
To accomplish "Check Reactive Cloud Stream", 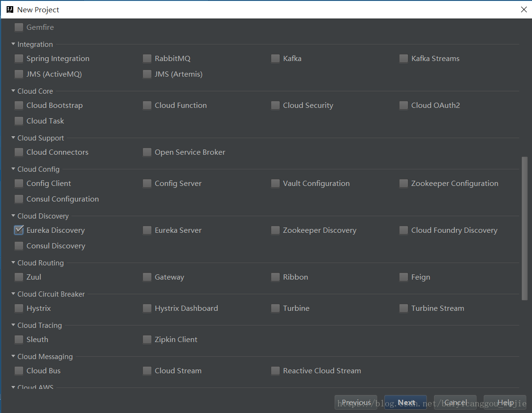I will point(275,370).
